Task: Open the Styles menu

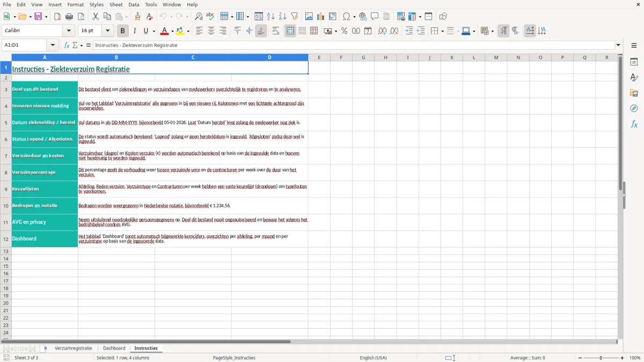Action: click(x=97, y=4)
